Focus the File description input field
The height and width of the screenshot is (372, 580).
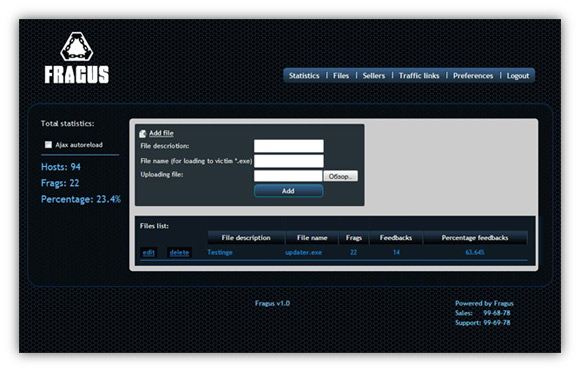tap(289, 146)
